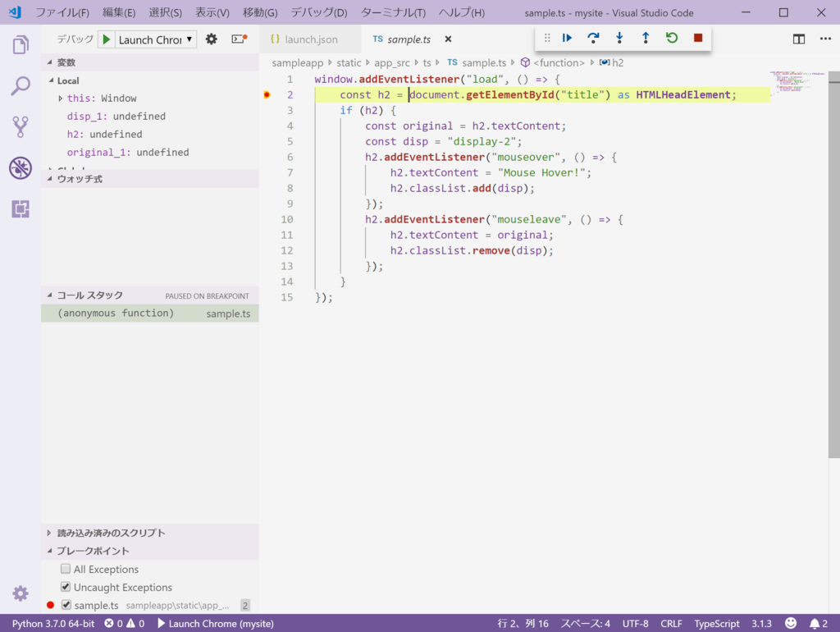840x632 pixels.
Task: Continue execution in debug toolbar
Action: click(x=567, y=38)
